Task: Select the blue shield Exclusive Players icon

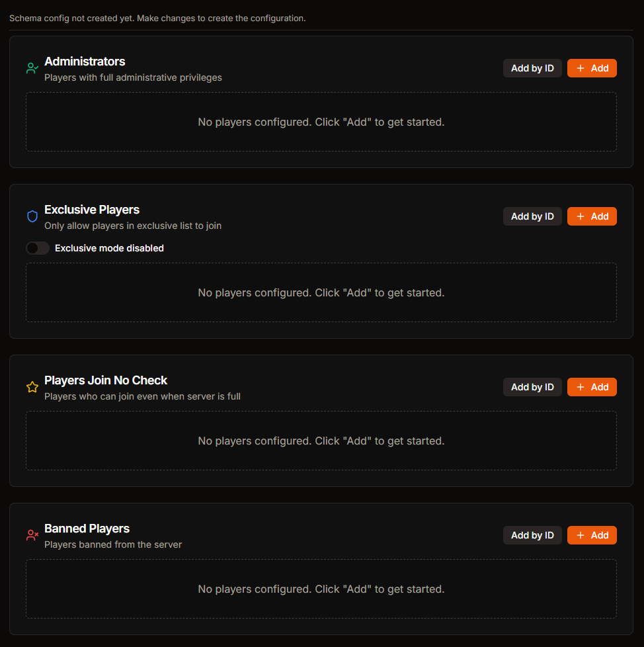Action: click(32, 216)
